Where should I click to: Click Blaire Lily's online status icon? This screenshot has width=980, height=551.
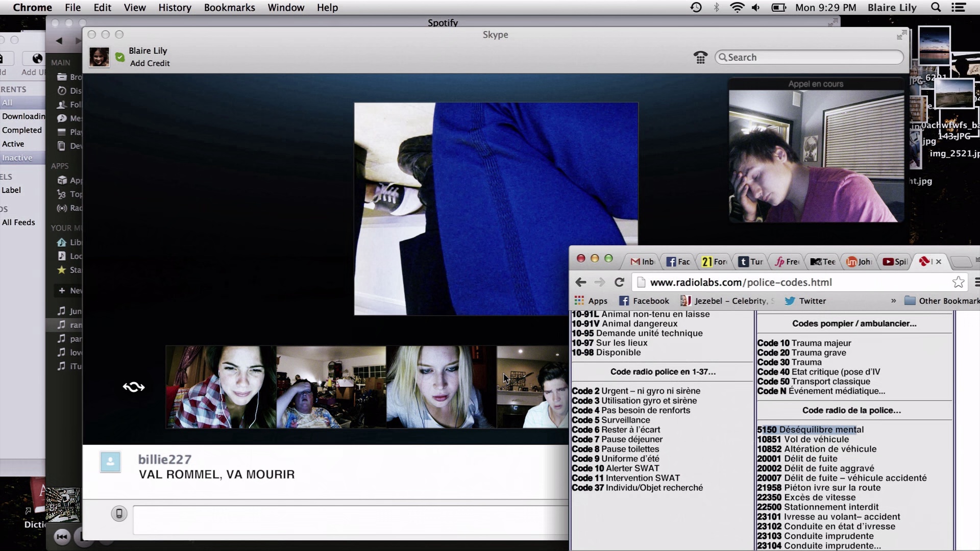pos(120,57)
